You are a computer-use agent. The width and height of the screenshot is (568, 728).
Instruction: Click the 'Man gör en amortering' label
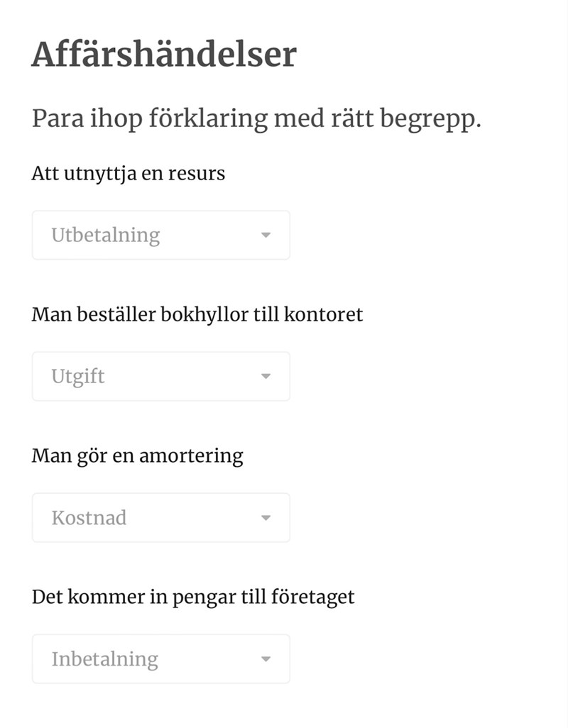(138, 456)
